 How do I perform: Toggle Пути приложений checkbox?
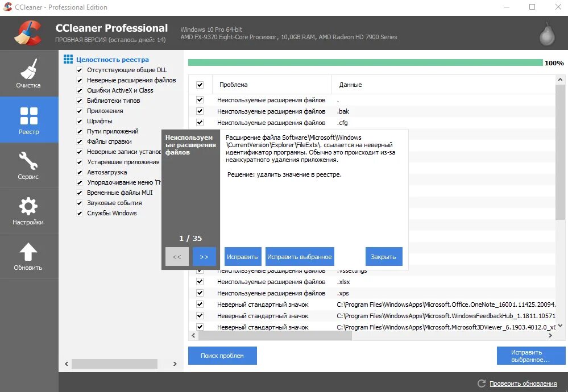tap(80, 131)
